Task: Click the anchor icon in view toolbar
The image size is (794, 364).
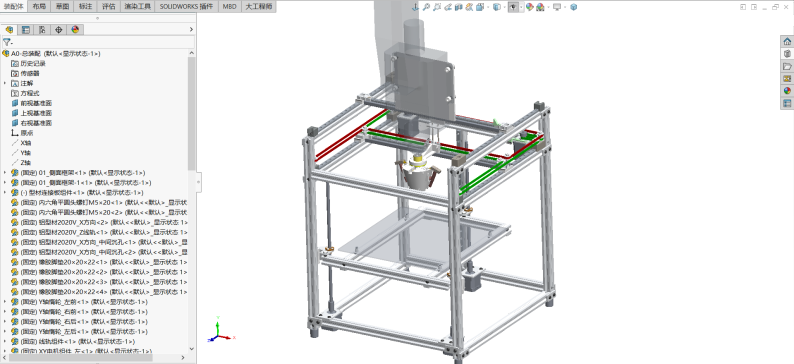Action: click(415, 7)
